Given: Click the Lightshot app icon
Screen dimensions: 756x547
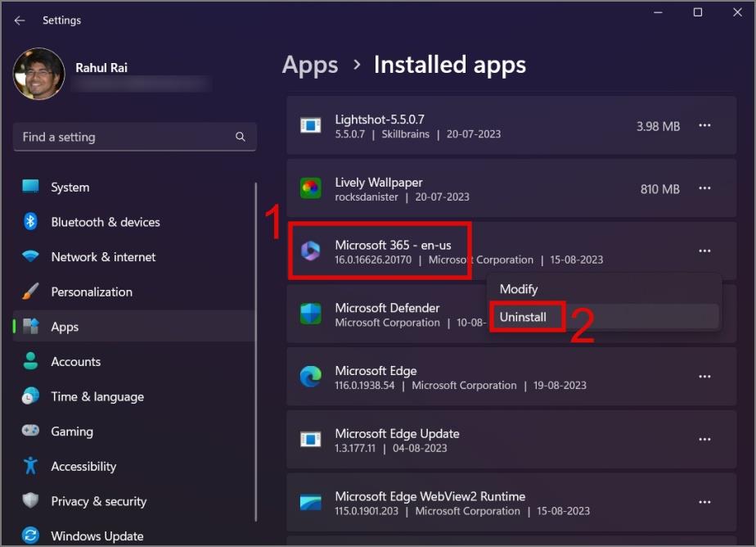Looking at the screenshot, I should (x=311, y=125).
